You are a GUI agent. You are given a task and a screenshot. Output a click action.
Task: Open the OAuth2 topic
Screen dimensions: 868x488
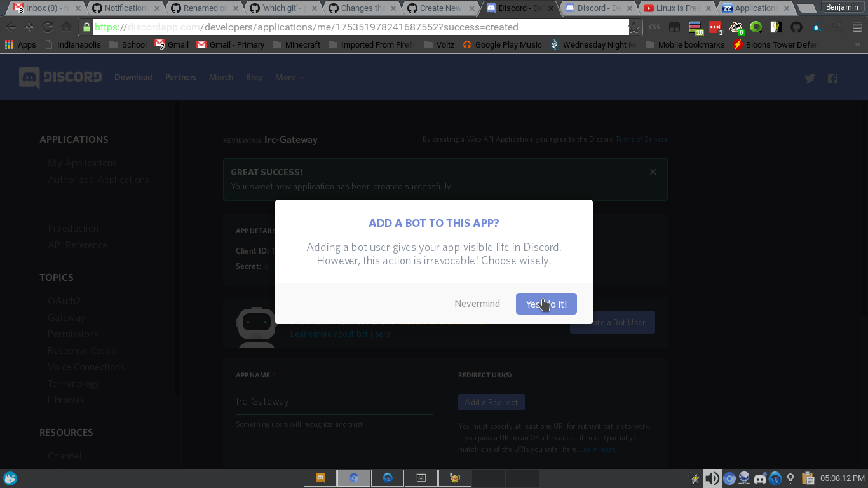[x=64, y=301]
